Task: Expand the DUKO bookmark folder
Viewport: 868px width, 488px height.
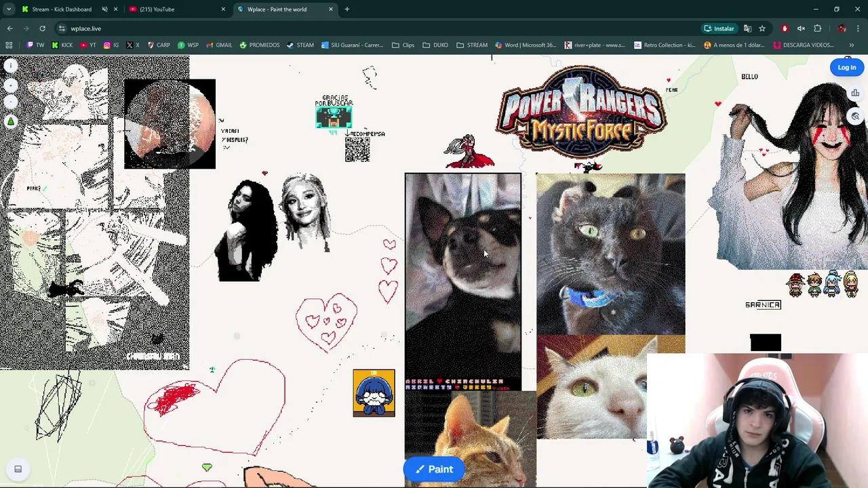Action: coord(435,45)
